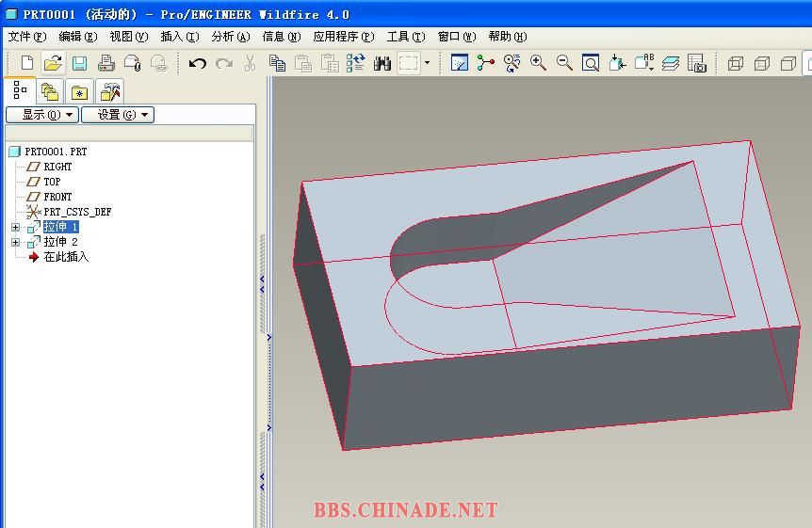812x528 pixels.
Task: Switch to the Folder Browser tab
Action: pos(50,91)
